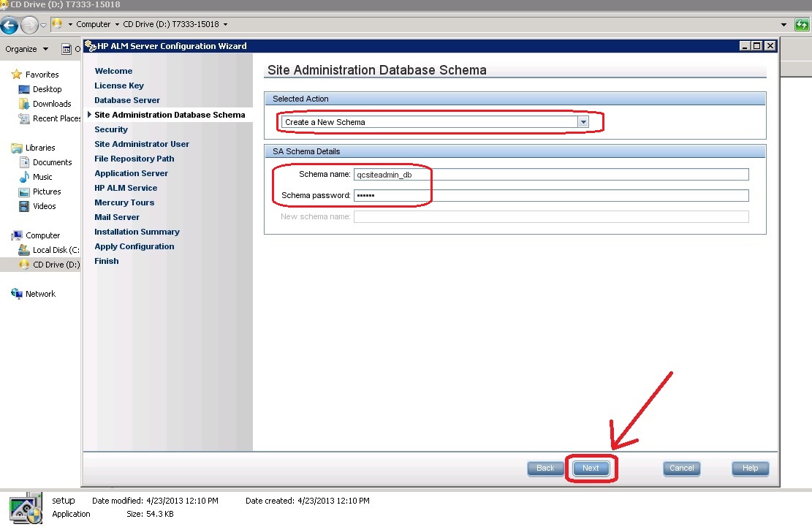Select Desktop in Favorites

click(x=47, y=89)
